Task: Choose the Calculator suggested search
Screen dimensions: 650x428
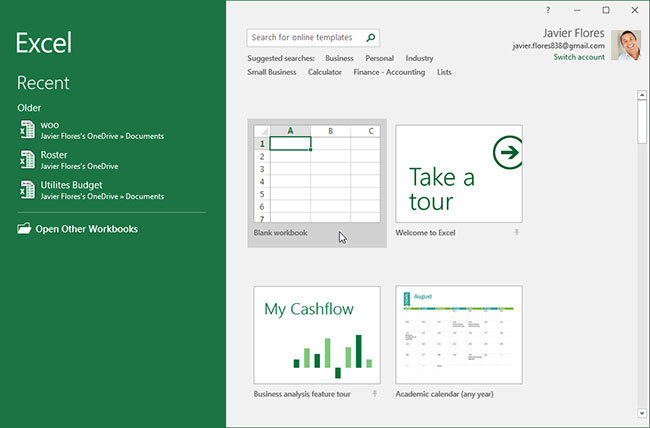Action: pos(324,72)
